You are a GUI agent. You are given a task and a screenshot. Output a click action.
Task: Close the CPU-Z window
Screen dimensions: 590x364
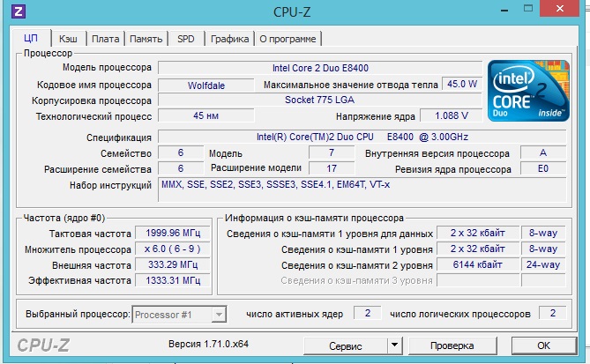pos(559,8)
